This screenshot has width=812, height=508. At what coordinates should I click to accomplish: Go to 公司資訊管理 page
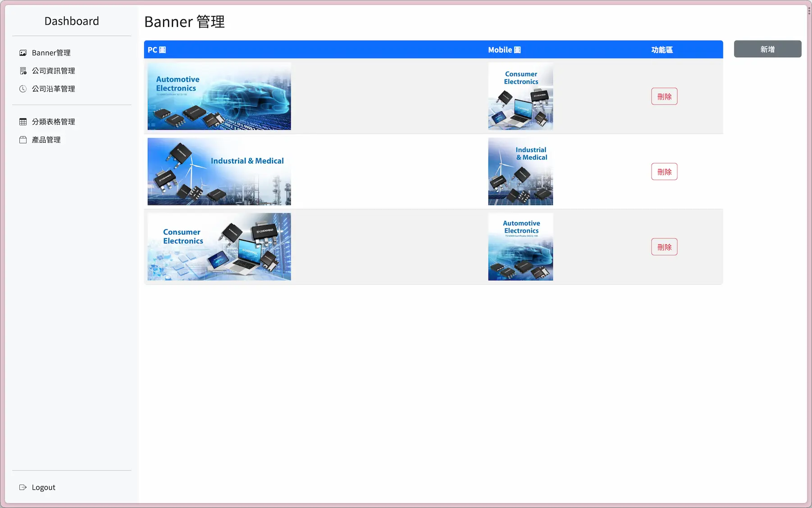tap(53, 71)
